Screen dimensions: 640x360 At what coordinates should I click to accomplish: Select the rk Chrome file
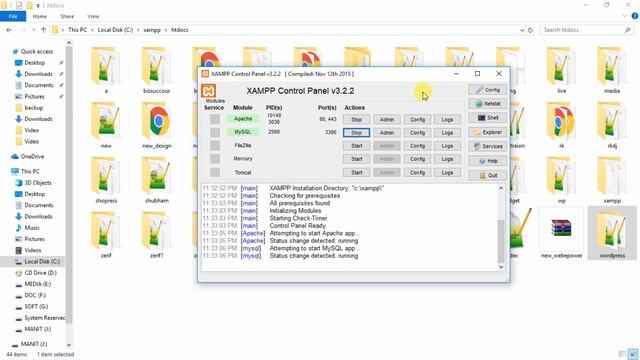coord(561,126)
